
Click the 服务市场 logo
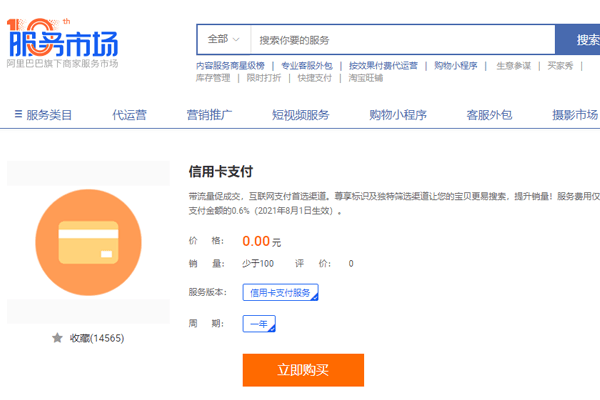[x=62, y=45]
